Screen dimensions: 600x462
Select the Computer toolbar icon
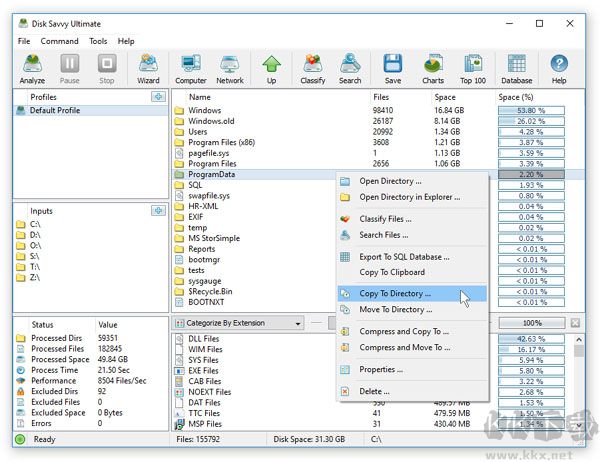tap(191, 69)
